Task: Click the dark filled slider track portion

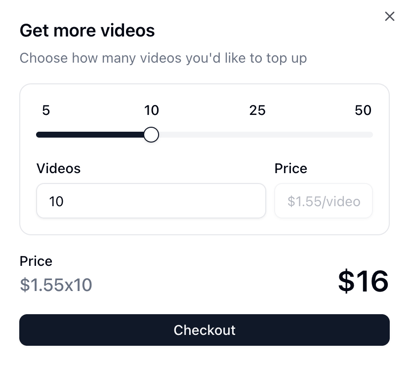Action: pyautogui.click(x=90, y=135)
